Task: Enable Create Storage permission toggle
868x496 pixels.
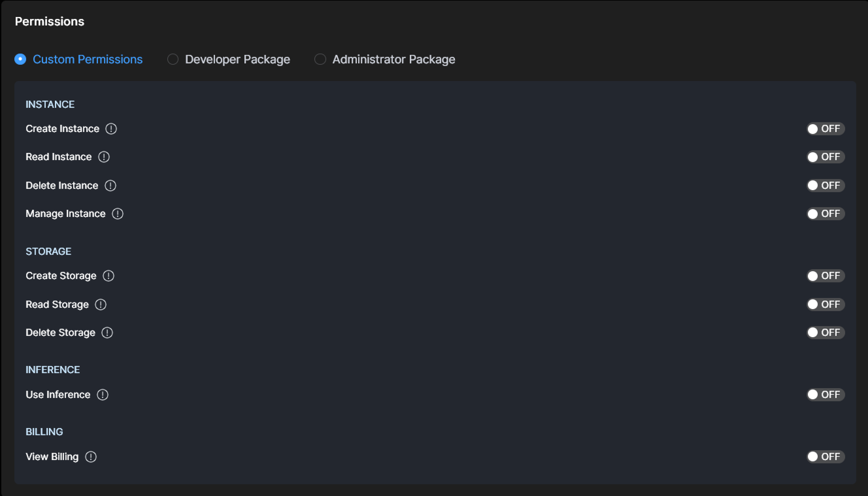Action: (825, 276)
